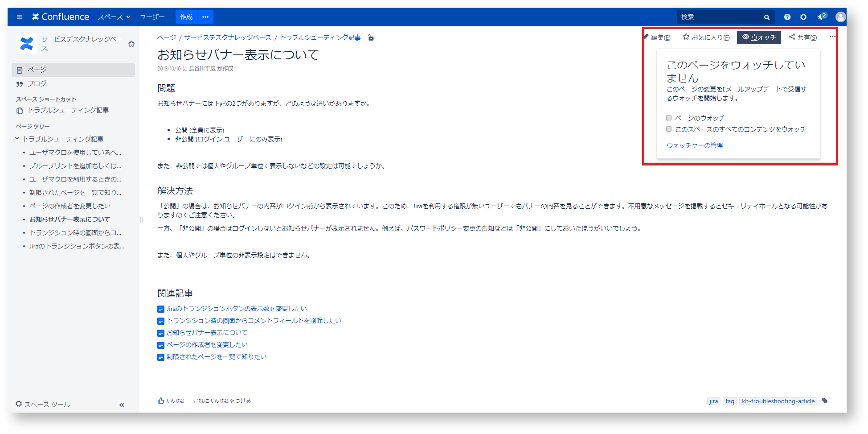Toggle the ウォッチ watch button

click(759, 37)
